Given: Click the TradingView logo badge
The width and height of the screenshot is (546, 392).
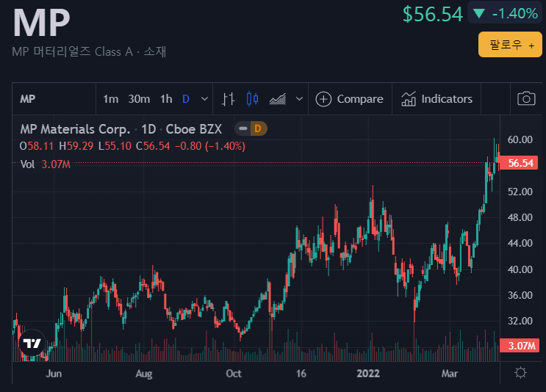Looking at the screenshot, I should click(32, 343).
